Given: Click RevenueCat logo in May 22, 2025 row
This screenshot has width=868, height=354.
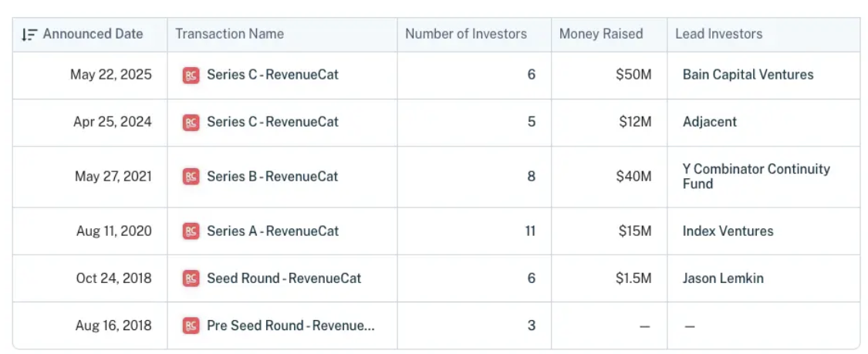Looking at the screenshot, I should [x=191, y=76].
